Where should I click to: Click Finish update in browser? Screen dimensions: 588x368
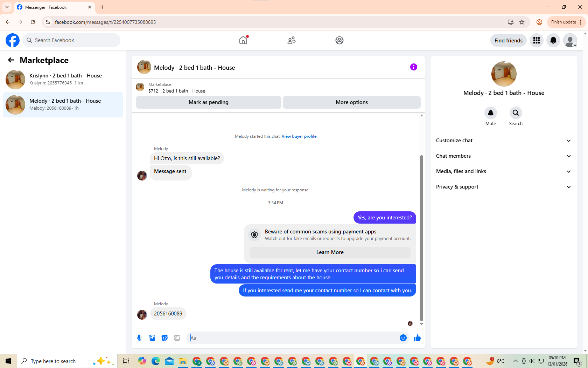coord(566,22)
